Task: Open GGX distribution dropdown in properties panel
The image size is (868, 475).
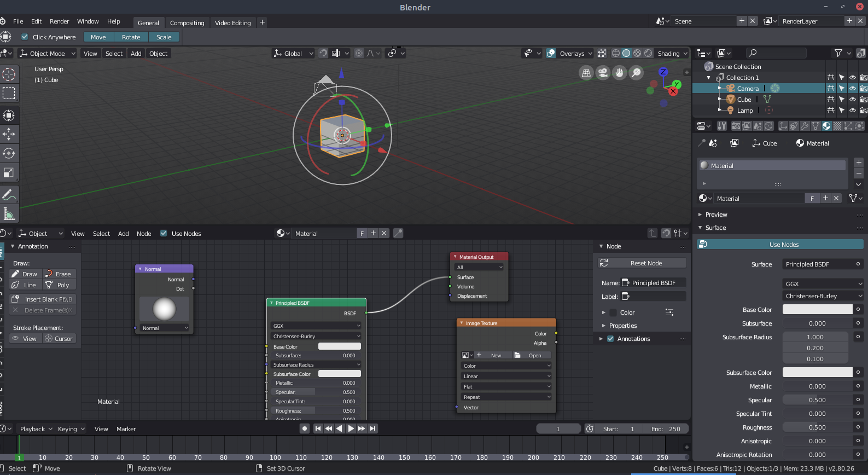Action: 823,284
